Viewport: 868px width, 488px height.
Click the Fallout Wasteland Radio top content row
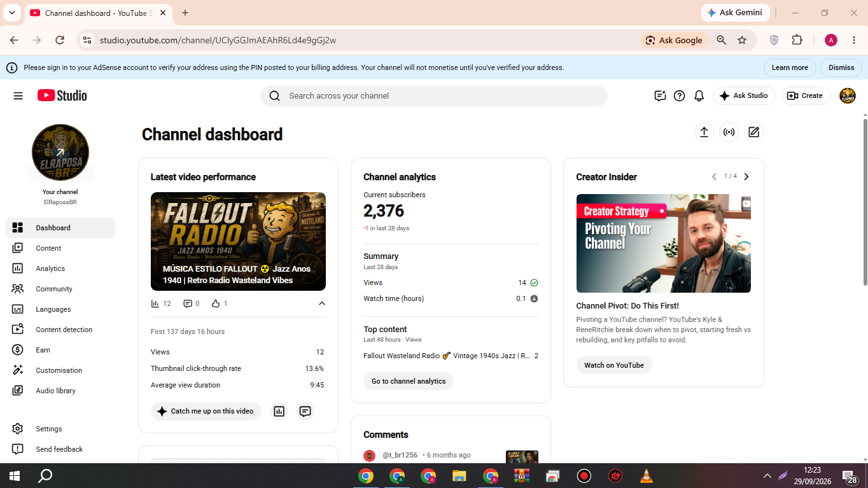click(x=451, y=356)
